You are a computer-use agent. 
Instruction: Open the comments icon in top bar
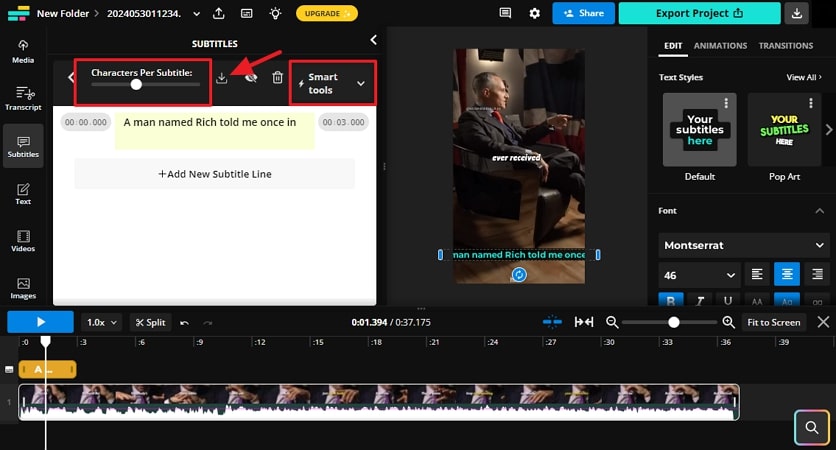pos(505,13)
